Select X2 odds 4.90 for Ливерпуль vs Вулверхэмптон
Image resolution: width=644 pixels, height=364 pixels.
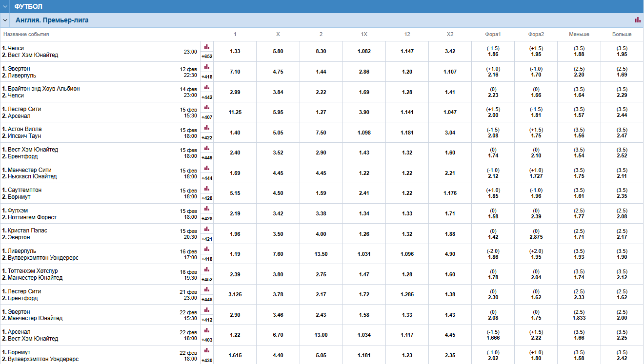click(450, 254)
